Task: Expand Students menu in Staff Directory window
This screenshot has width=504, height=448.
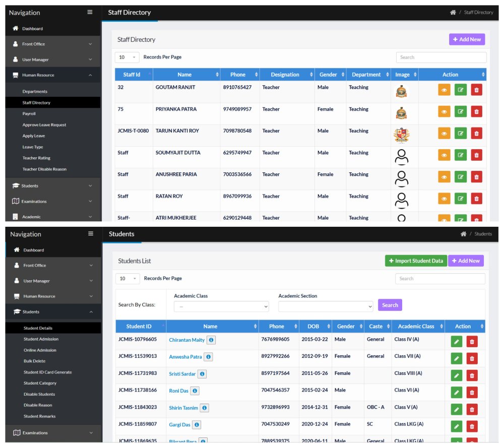Action: point(53,186)
